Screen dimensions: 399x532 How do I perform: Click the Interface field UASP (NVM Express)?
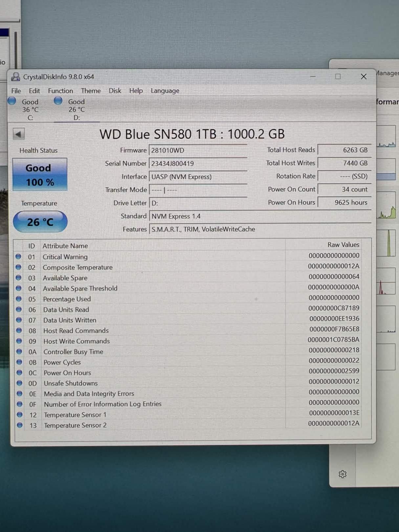point(198,177)
